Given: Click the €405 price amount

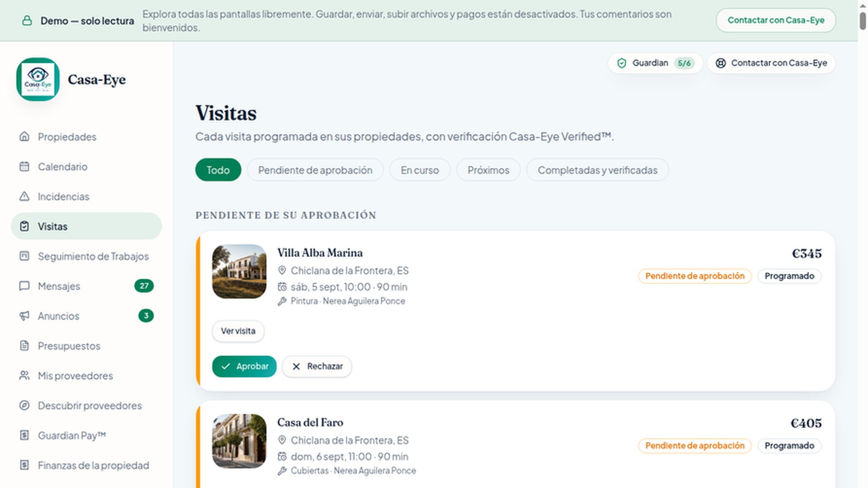Looking at the screenshot, I should (806, 423).
